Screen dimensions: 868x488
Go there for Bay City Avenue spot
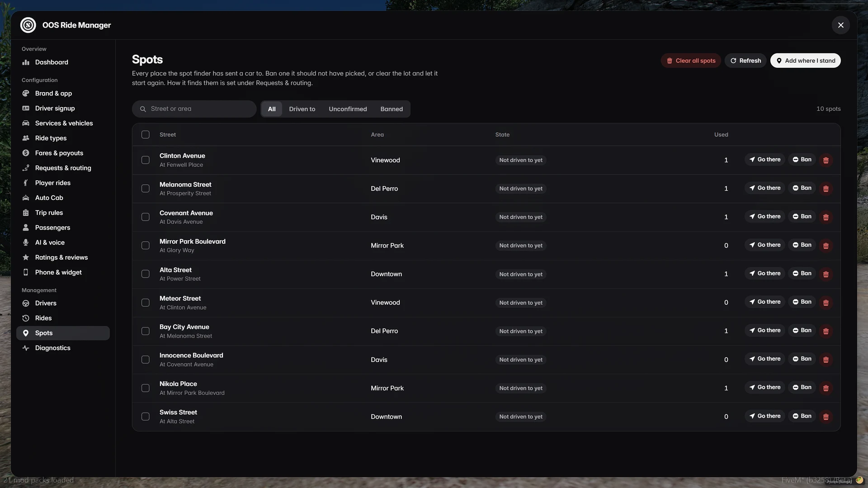(765, 330)
